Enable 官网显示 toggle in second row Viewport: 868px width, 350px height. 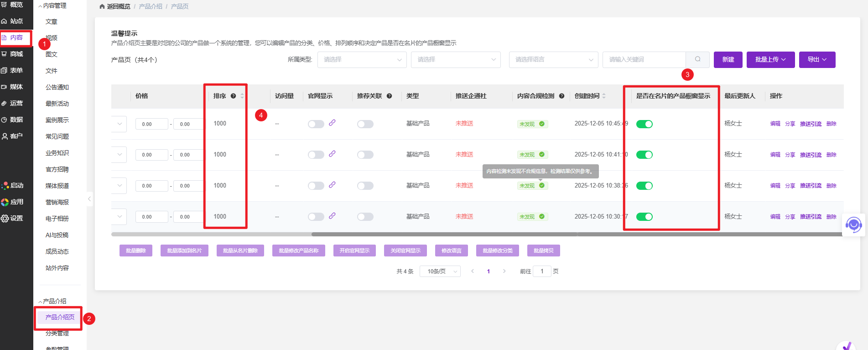tap(316, 155)
